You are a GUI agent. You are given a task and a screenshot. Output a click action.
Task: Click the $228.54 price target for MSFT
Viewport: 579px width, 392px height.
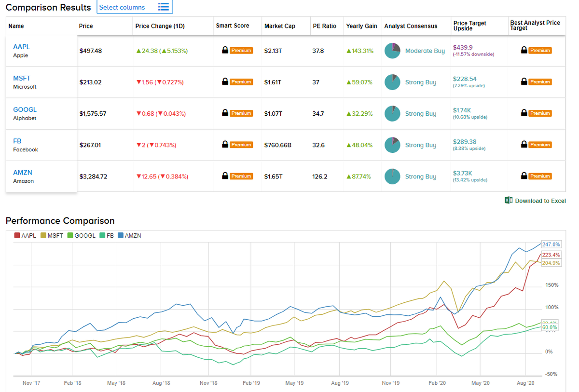pyautogui.click(x=465, y=79)
